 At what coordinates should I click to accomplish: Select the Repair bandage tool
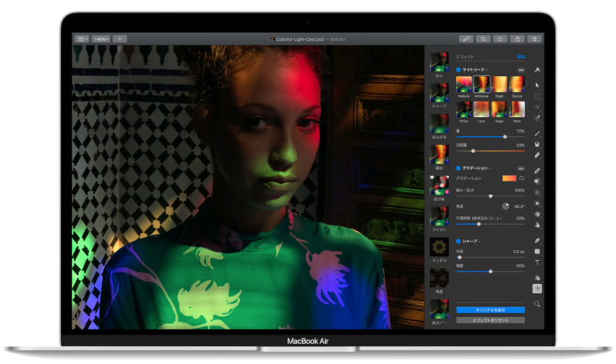(x=537, y=170)
